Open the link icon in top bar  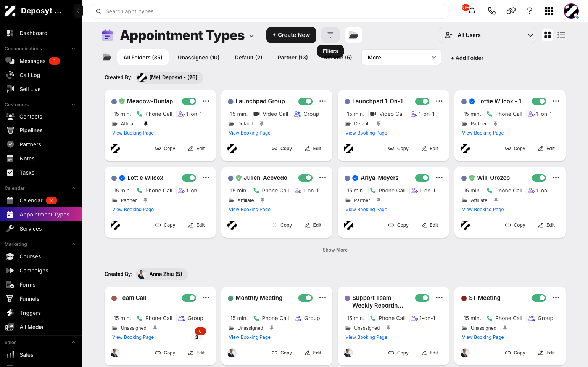coord(511,11)
